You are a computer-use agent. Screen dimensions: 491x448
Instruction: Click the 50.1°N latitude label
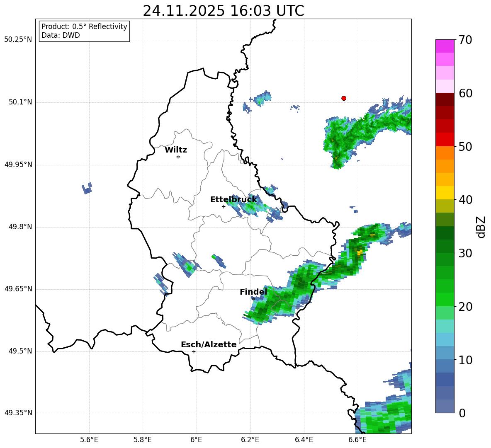click(21, 102)
